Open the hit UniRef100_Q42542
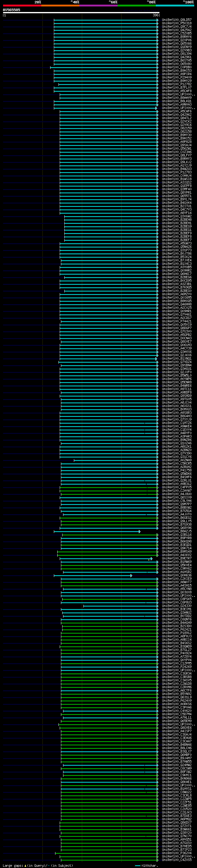Screen dimensions: 197x868 coord(177,30)
